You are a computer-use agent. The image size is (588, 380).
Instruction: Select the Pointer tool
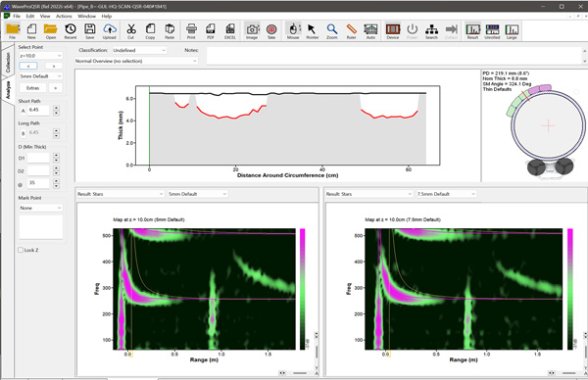tap(313, 30)
